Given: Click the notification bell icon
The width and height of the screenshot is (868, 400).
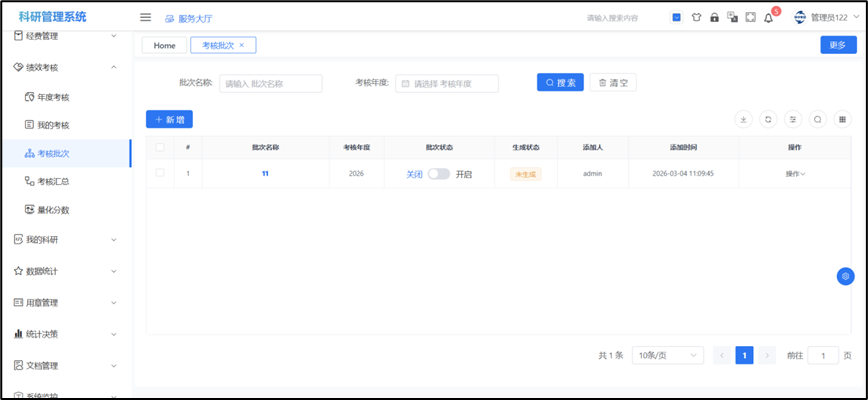Looking at the screenshot, I should [768, 18].
